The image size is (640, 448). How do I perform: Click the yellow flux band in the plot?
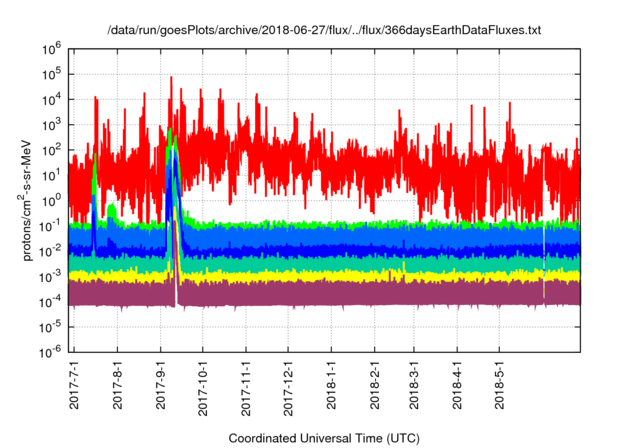(x=324, y=276)
